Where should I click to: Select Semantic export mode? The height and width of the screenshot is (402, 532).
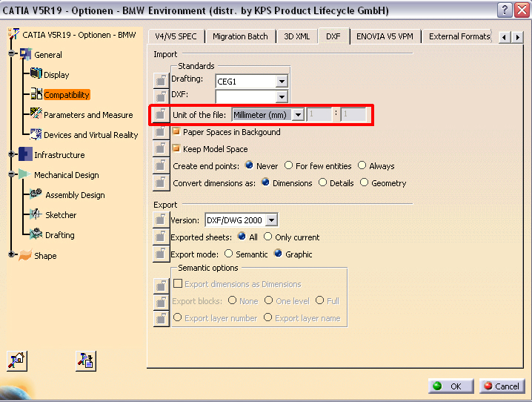point(229,254)
